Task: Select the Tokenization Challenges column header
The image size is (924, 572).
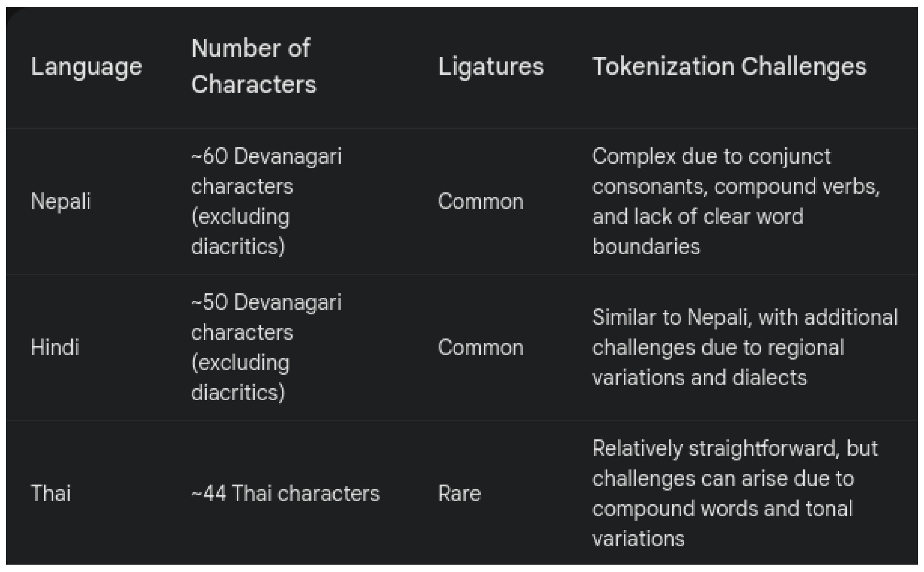Action: 729,67
